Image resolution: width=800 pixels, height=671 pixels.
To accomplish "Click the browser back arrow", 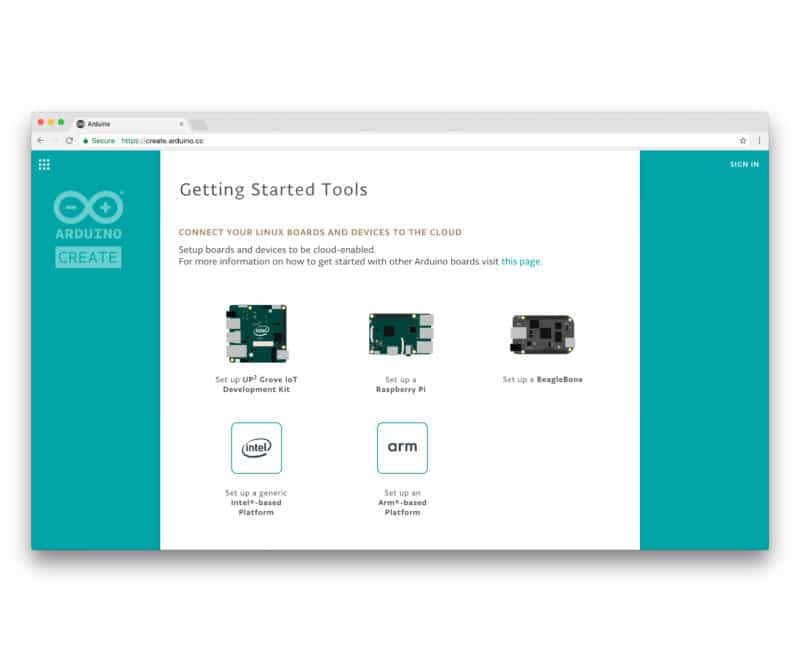I will click(x=40, y=141).
